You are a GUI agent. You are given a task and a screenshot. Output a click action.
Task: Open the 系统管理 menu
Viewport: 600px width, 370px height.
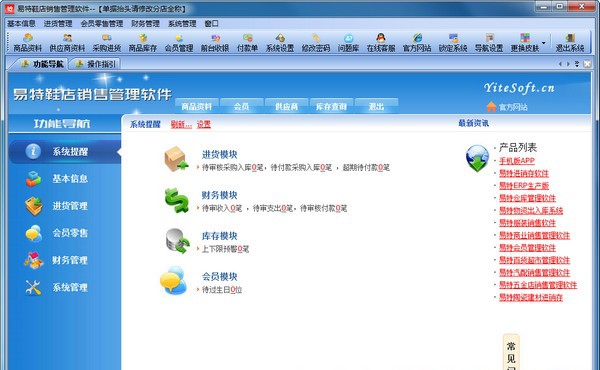pos(182,23)
